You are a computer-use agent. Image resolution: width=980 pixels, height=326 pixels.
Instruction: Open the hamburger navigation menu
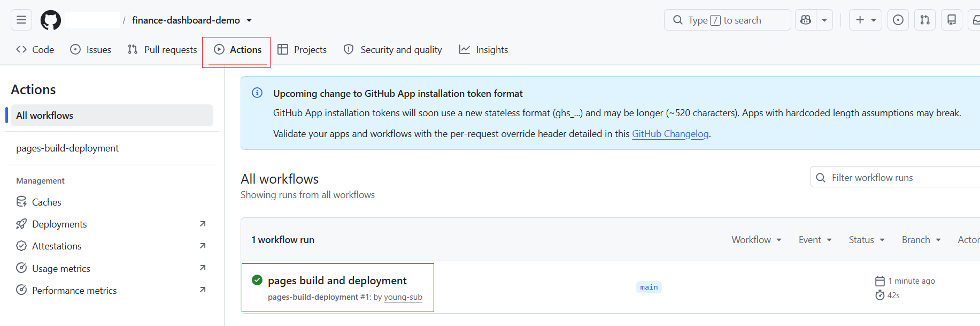click(x=21, y=20)
